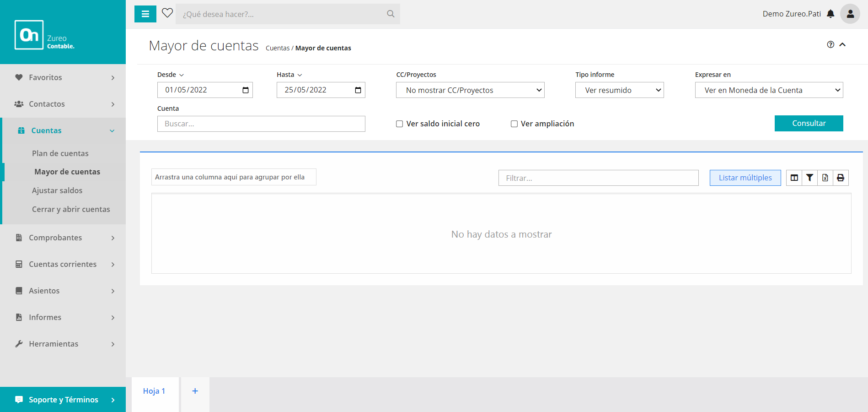Open the user profile avatar
The width and height of the screenshot is (868, 412).
850,14
